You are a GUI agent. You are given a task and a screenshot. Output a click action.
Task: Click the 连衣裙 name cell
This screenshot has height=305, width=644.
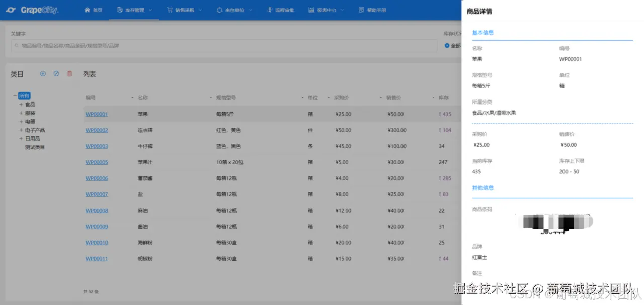point(145,130)
